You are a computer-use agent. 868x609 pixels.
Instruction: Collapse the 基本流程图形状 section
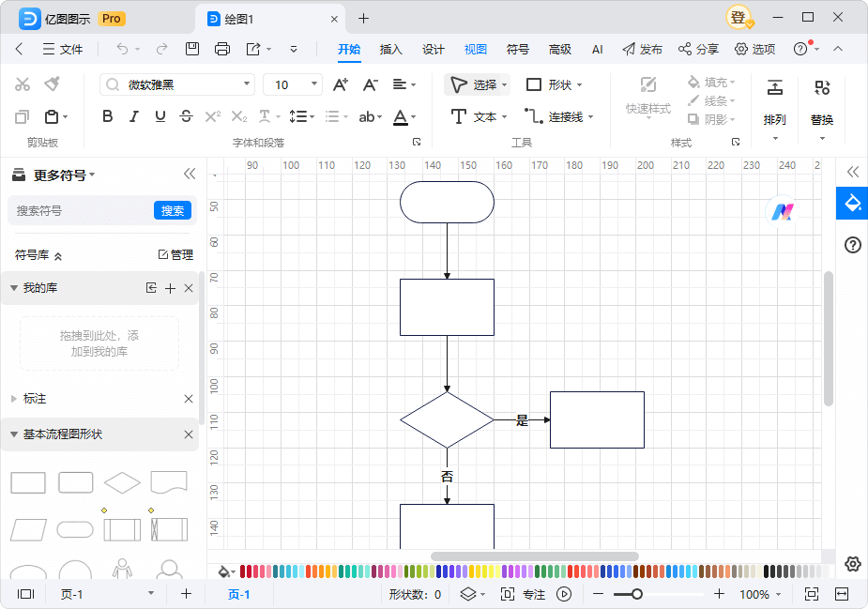click(x=14, y=434)
